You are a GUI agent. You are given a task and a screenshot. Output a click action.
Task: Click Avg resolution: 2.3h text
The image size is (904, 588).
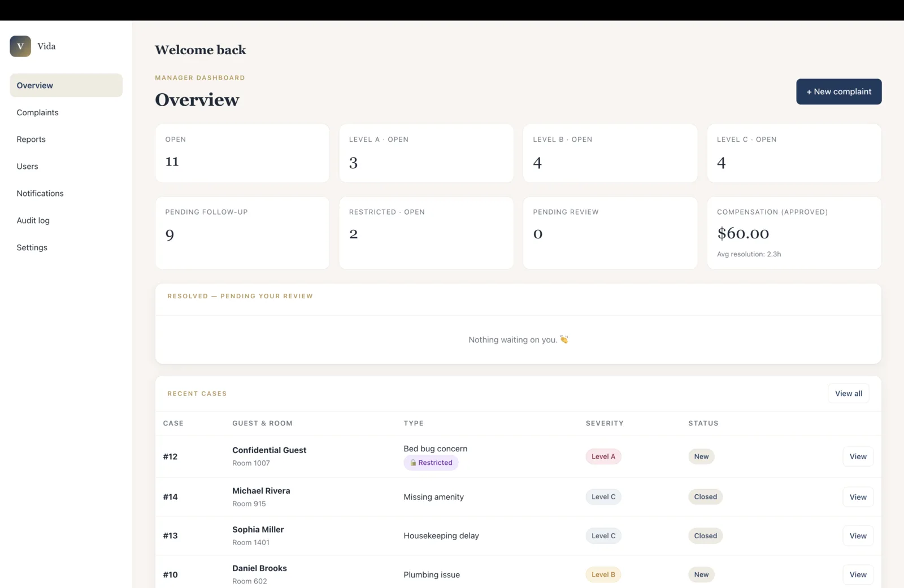coord(749,254)
